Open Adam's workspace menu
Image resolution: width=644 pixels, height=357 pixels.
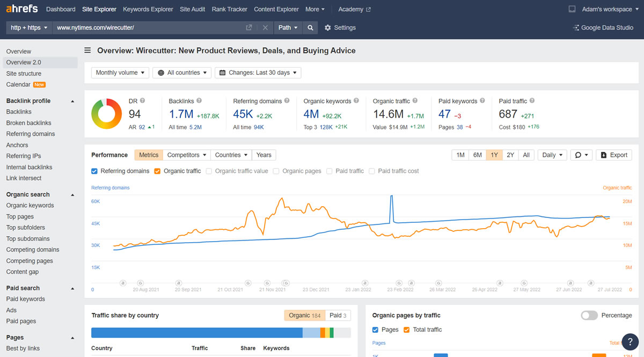click(x=611, y=9)
